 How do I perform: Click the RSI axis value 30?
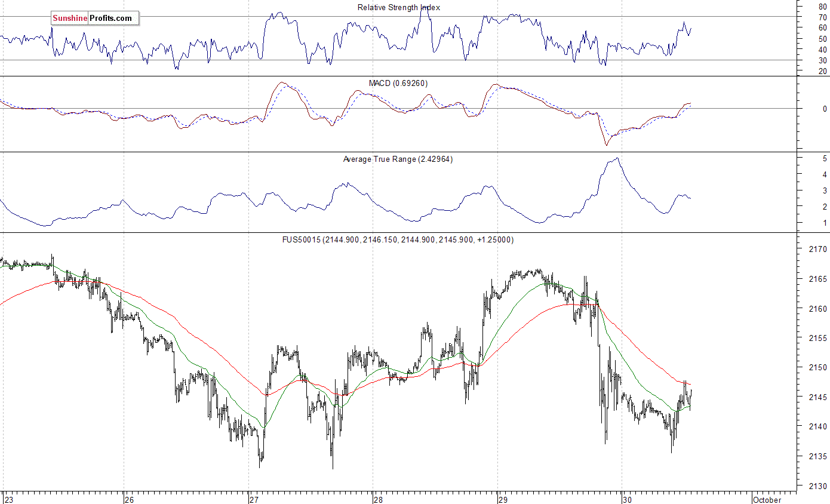(x=823, y=60)
